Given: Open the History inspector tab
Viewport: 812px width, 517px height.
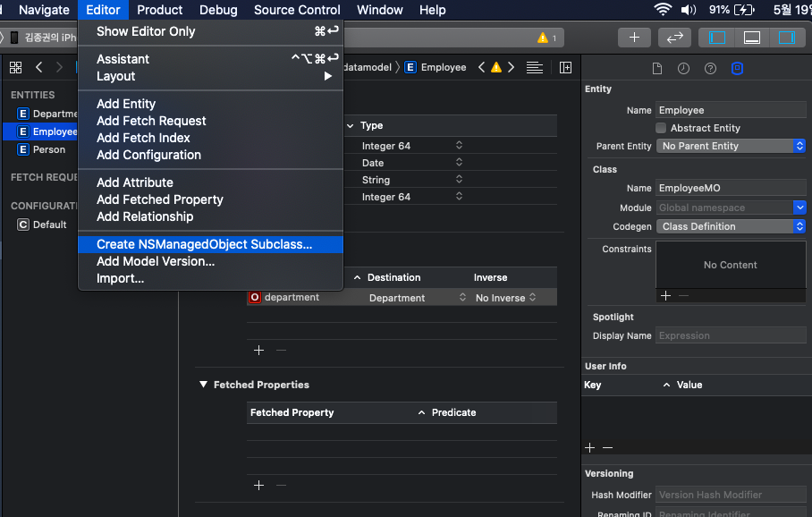Looking at the screenshot, I should click(x=683, y=68).
